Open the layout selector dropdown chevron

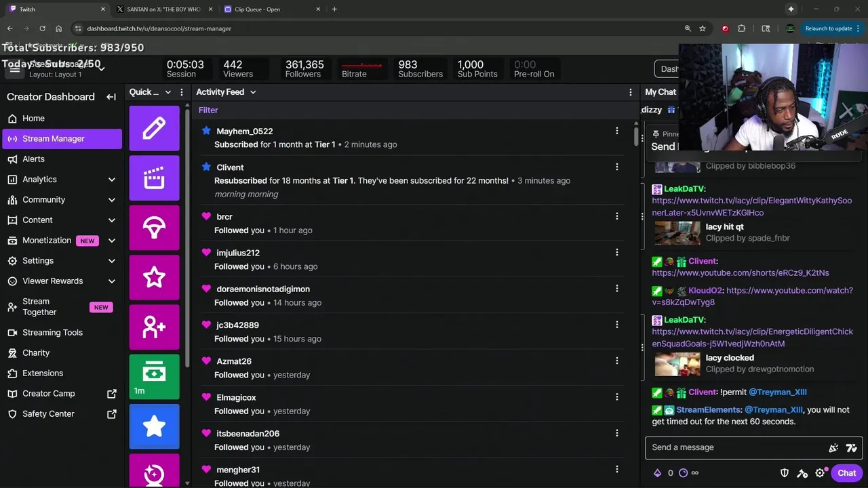point(101,68)
